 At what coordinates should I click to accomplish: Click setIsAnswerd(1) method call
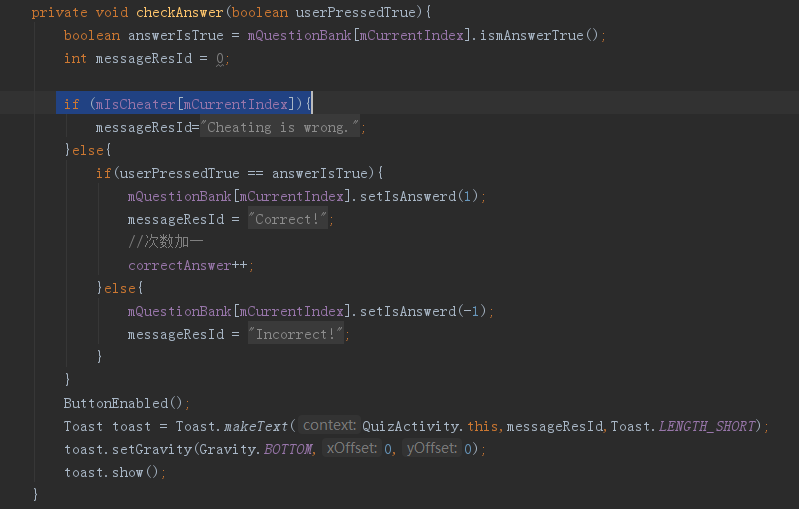click(419, 197)
